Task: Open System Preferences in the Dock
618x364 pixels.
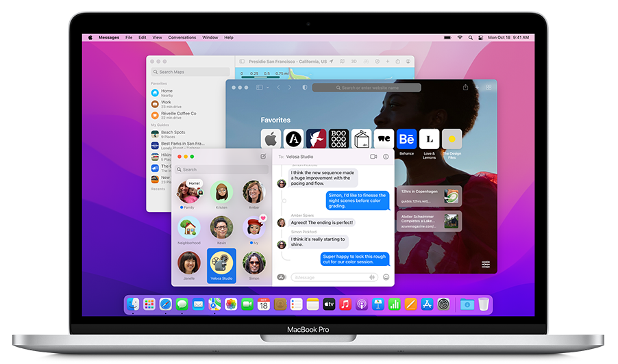Action: (x=443, y=304)
